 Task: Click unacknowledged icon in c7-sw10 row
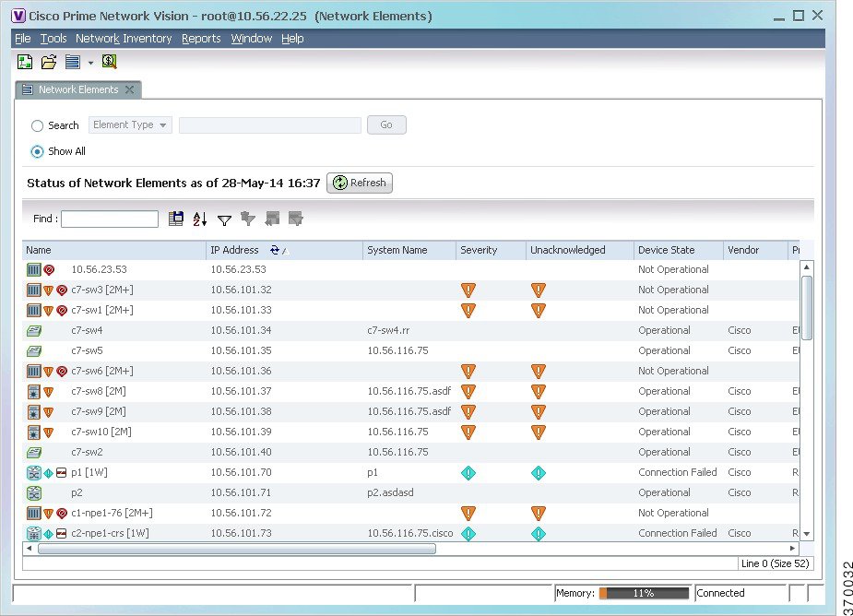point(539,432)
